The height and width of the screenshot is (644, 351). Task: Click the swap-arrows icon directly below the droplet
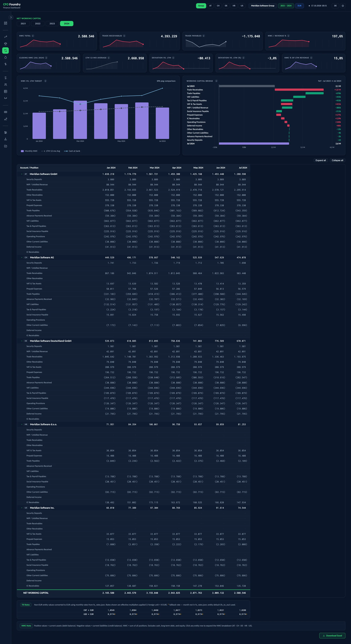5,64
